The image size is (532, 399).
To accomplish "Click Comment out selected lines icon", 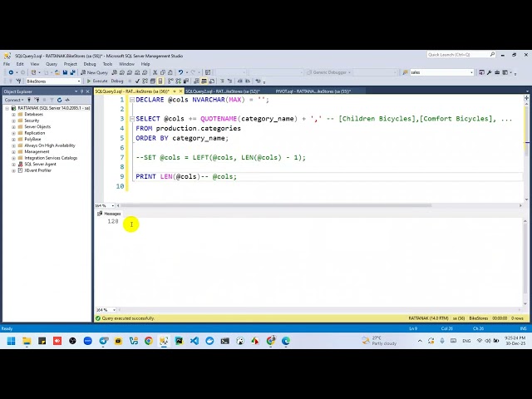I will click(x=222, y=81).
